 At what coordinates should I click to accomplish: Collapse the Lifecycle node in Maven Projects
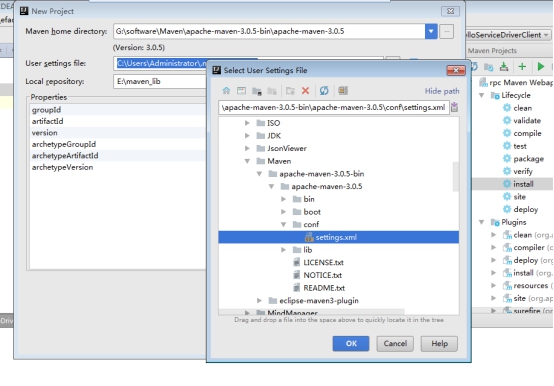[x=482, y=95]
